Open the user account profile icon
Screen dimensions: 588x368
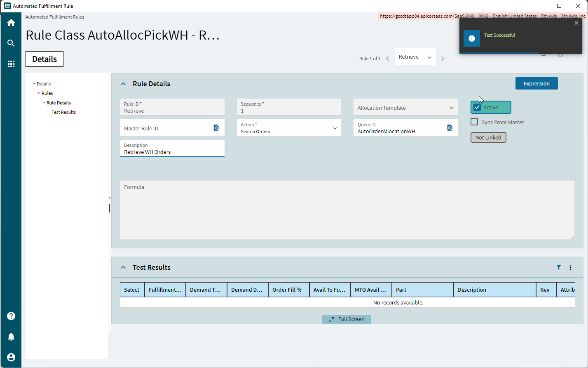point(11,357)
